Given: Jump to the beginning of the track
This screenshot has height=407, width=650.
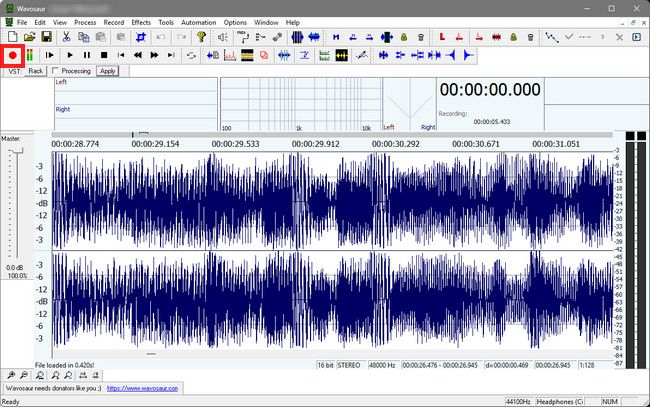Looking at the screenshot, I should [x=121, y=55].
